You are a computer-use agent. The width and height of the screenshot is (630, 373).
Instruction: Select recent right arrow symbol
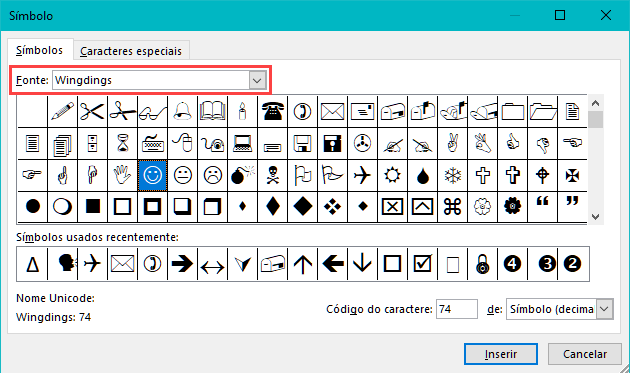(182, 264)
